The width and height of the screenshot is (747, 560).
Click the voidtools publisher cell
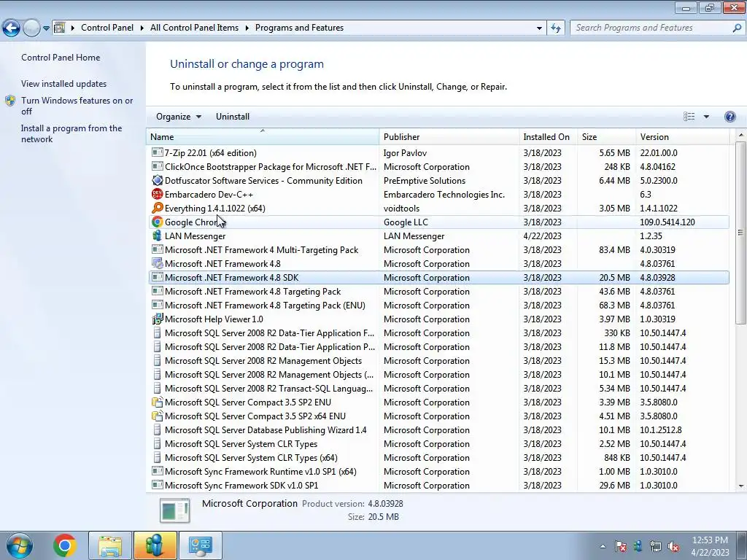(x=401, y=209)
